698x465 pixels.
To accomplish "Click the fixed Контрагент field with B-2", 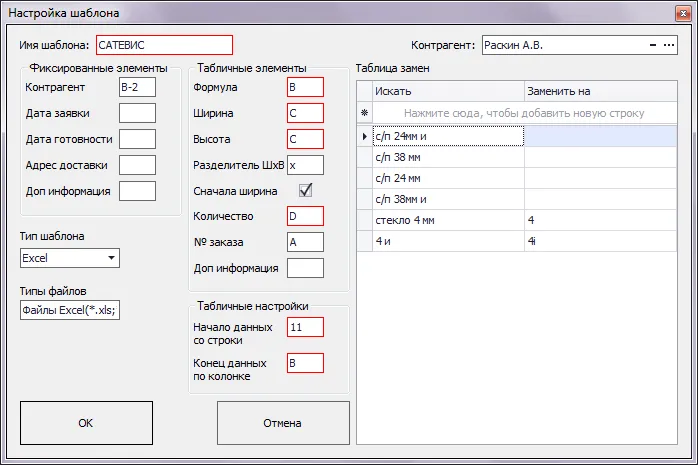I will pyautogui.click(x=138, y=87).
